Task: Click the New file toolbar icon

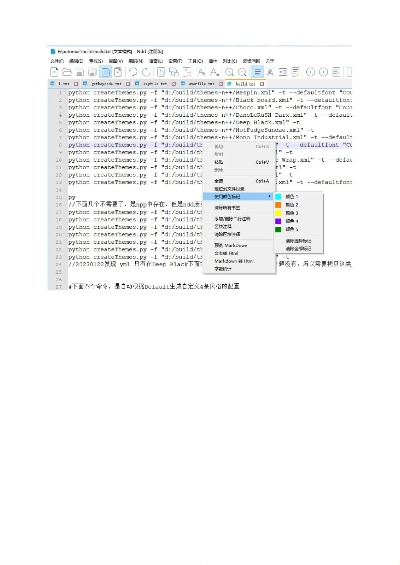Action: click(x=54, y=72)
